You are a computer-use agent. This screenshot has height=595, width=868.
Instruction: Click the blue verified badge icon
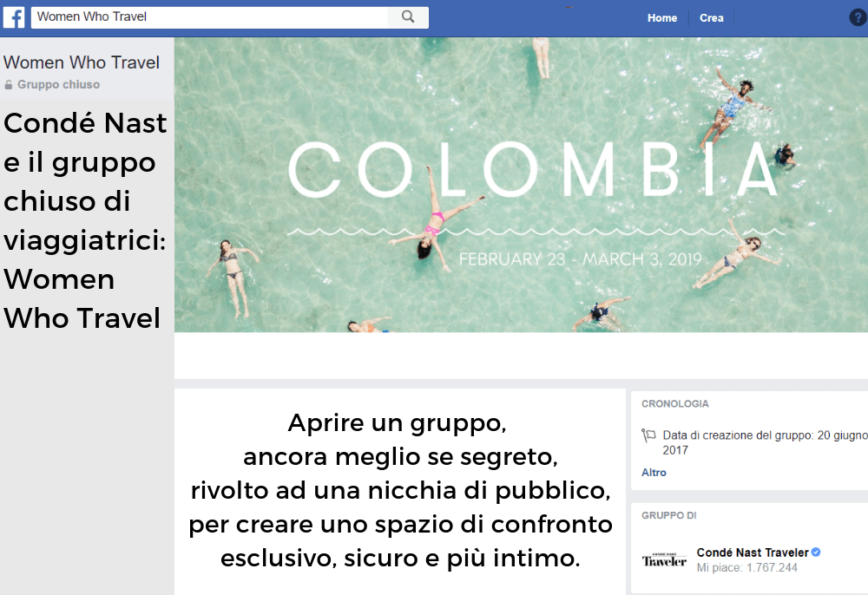(x=816, y=552)
